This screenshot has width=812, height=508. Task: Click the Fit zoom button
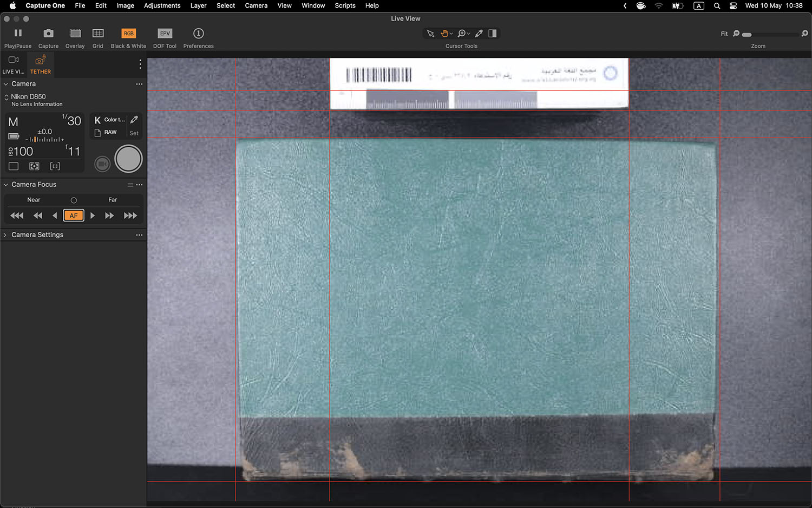(x=724, y=34)
